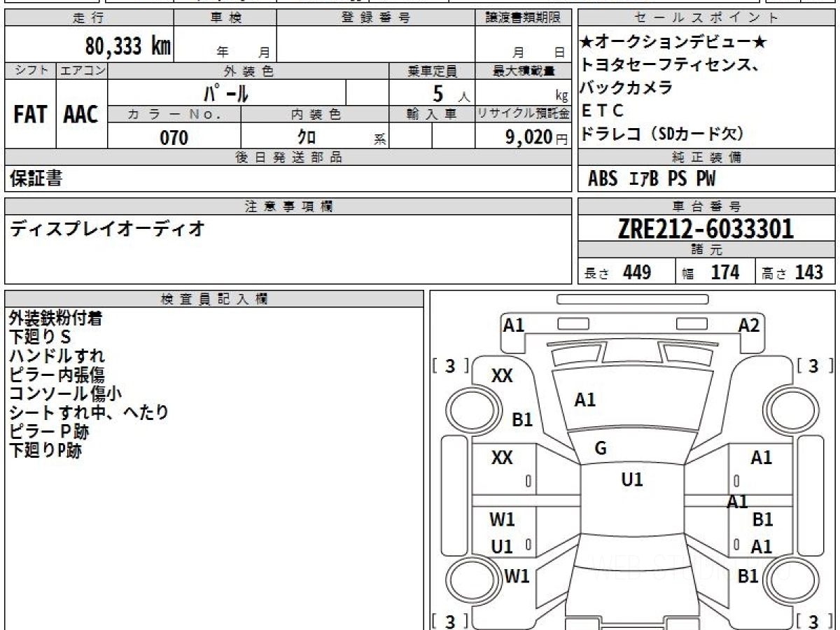Viewport: 840px width, 630px height.
Task: Click the height value 143
Action: click(809, 272)
